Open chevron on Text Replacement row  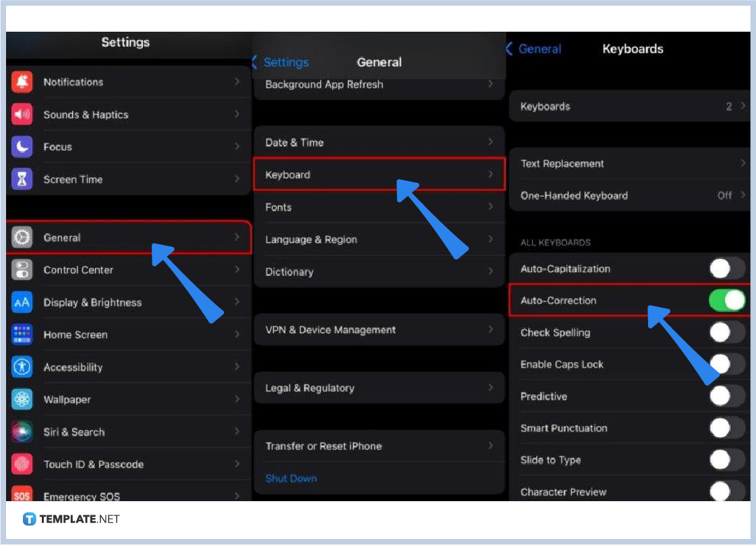pos(743,163)
